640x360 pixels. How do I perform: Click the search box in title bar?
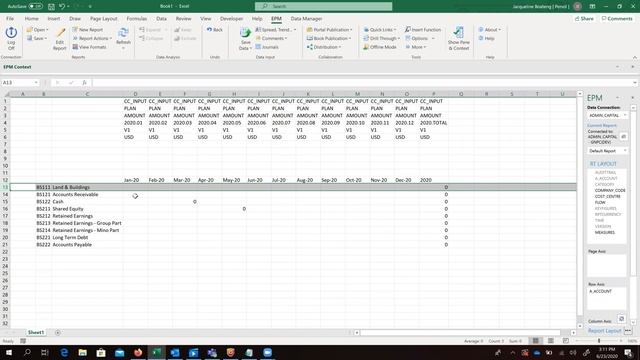pos(324,7)
